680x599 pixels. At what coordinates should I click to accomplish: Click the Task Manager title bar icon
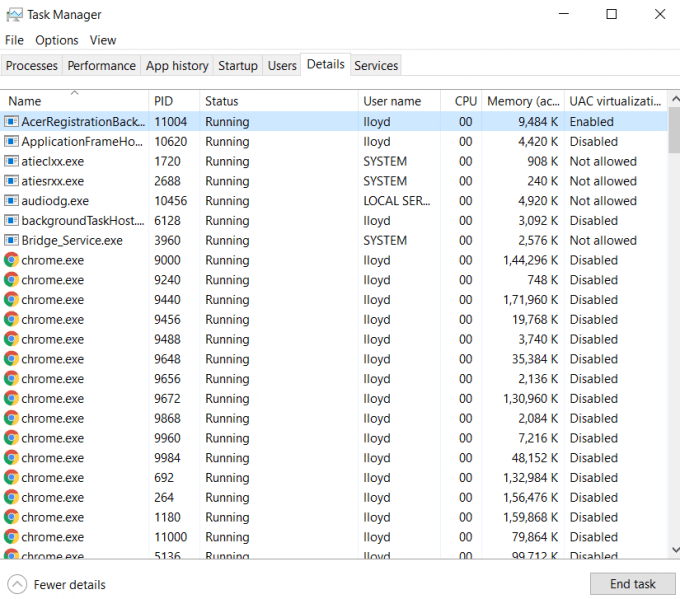pos(12,15)
